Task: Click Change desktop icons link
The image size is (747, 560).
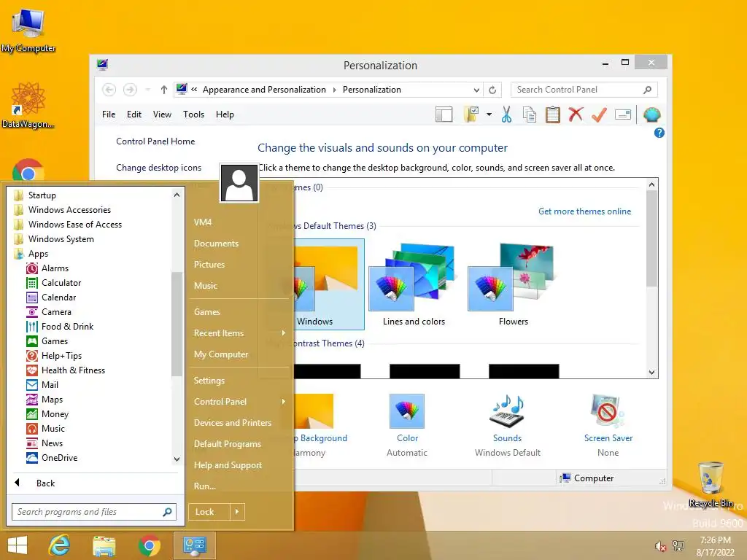Action: click(158, 168)
